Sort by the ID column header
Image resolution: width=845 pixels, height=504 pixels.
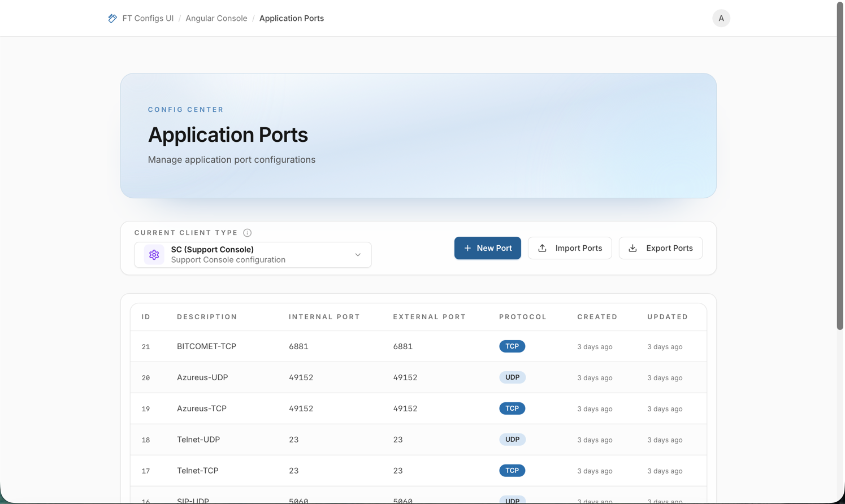point(146,317)
